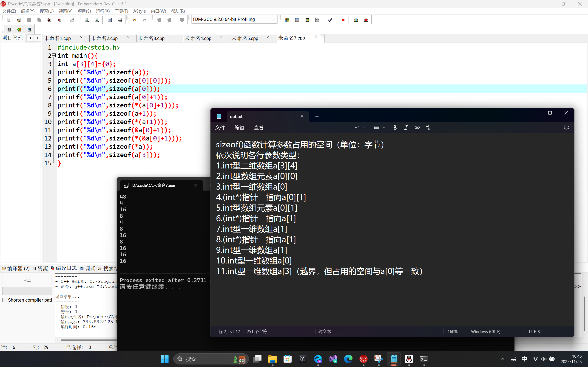Image resolution: width=588 pixels, height=367 pixels.
Task: Click the 中止 abort button
Action: tap(27, 280)
